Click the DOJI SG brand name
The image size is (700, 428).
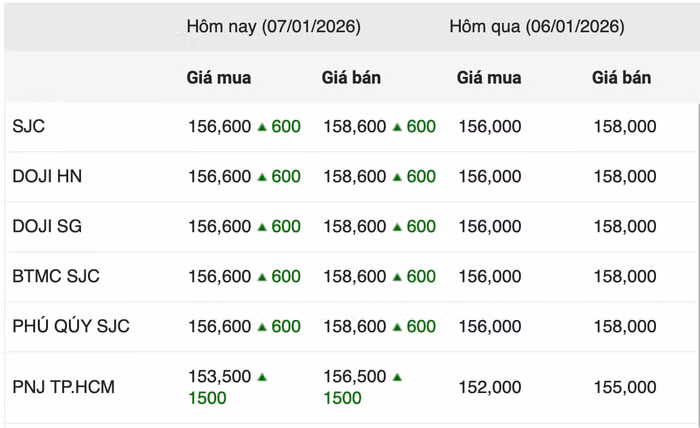pos(47,227)
